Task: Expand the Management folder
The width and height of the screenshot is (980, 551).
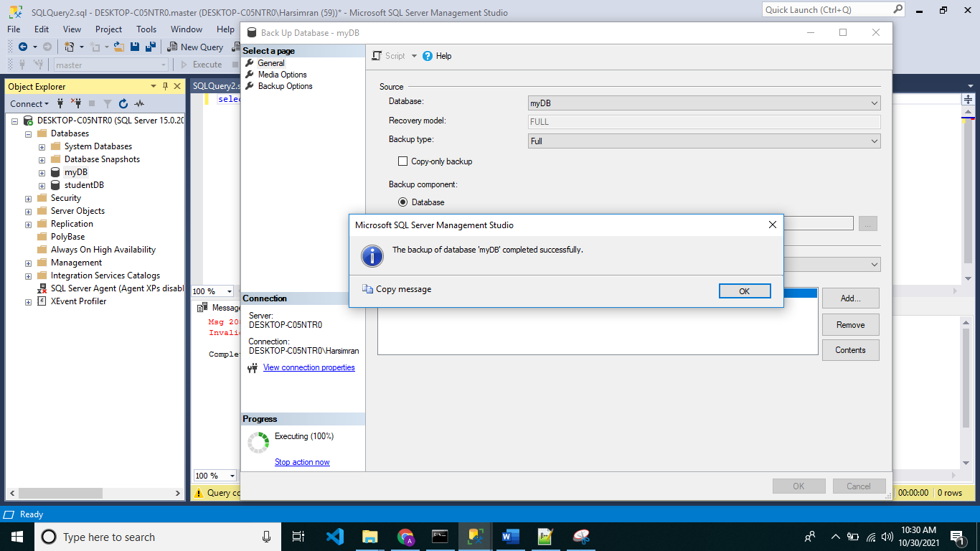Action: click(28, 263)
